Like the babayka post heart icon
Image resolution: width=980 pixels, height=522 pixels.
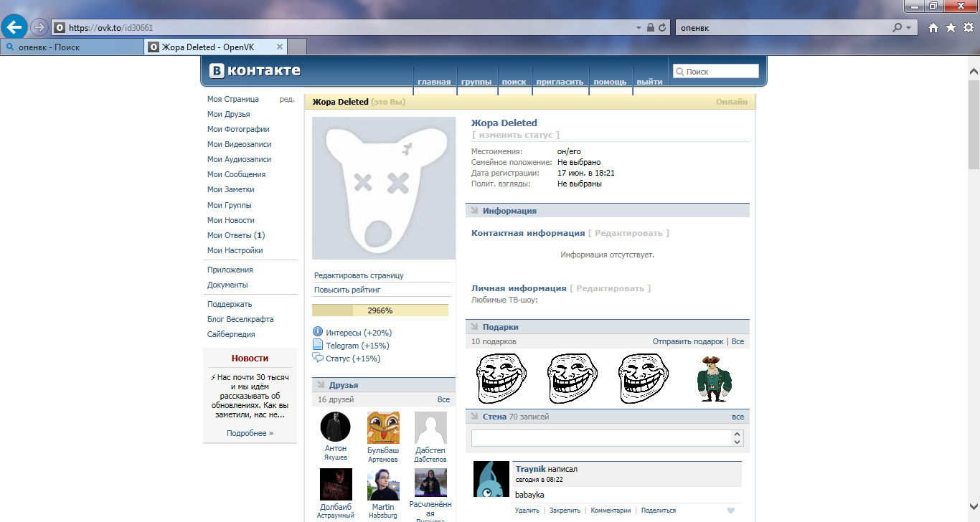pyautogui.click(x=731, y=511)
